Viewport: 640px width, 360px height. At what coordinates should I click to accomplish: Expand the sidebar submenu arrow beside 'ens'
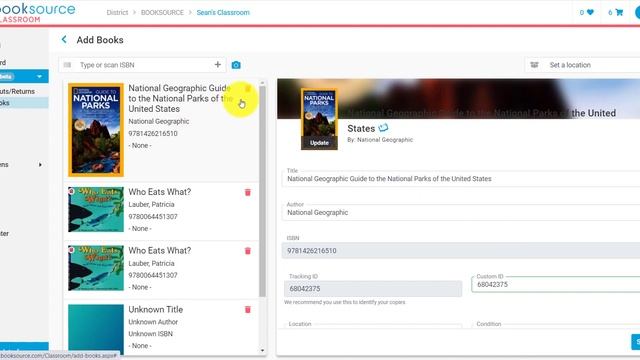click(x=40, y=165)
